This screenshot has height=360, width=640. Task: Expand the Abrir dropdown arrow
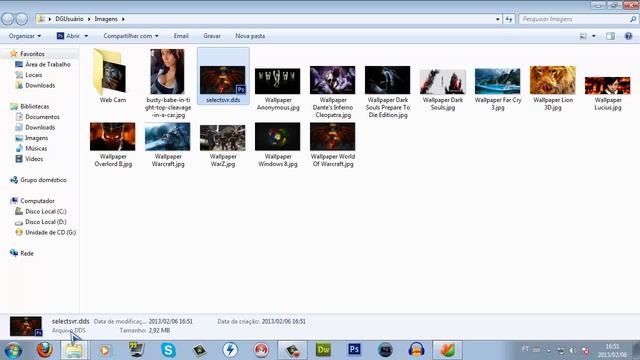[x=86, y=36]
